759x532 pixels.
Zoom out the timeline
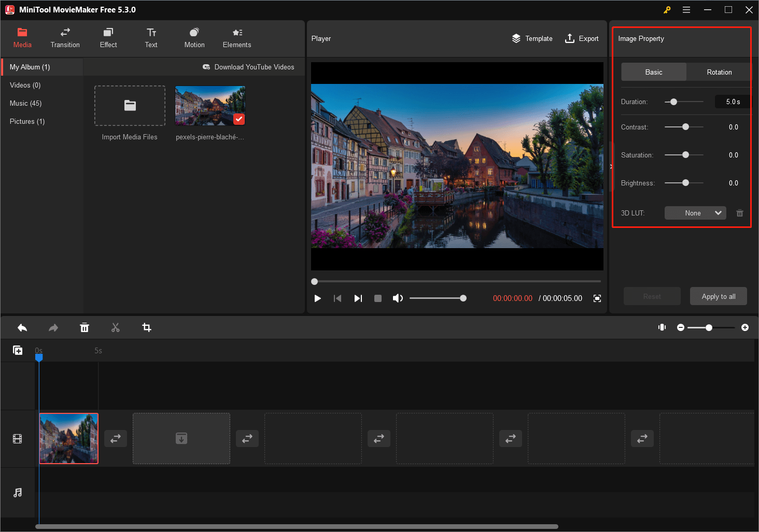pyautogui.click(x=681, y=327)
